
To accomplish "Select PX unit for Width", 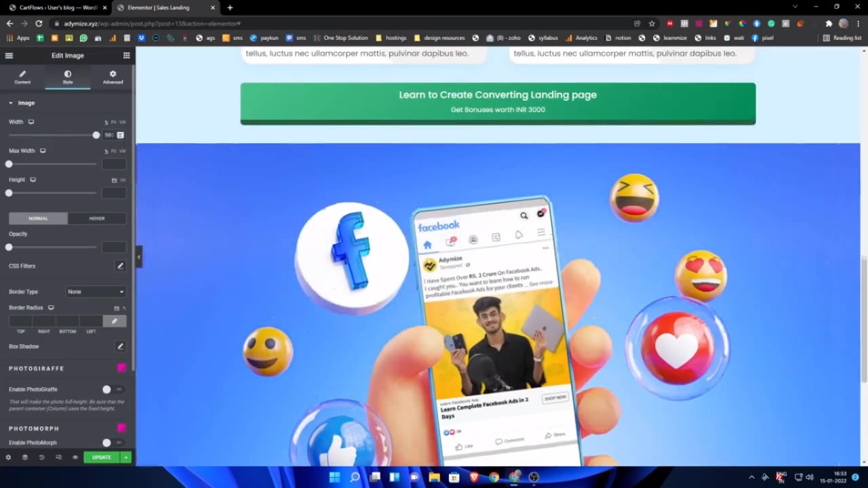I will (x=114, y=123).
